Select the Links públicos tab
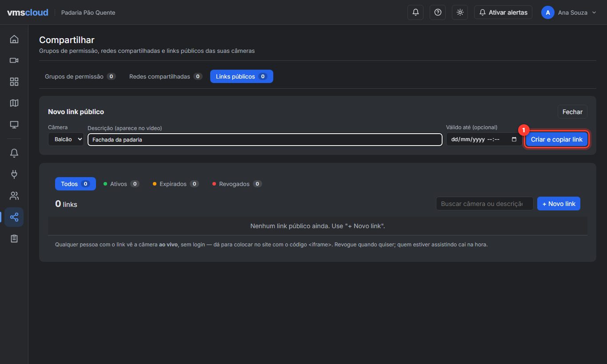The width and height of the screenshot is (607, 364). [241, 76]
